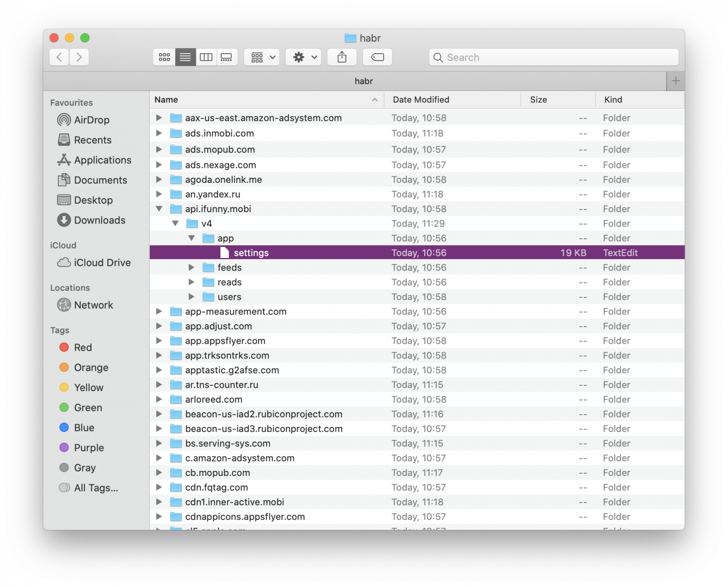Image resolution: width=728 pixels, height=587 pixels.
Task: Click the Edit Tags toolbar icon
Action: (377, 57)
